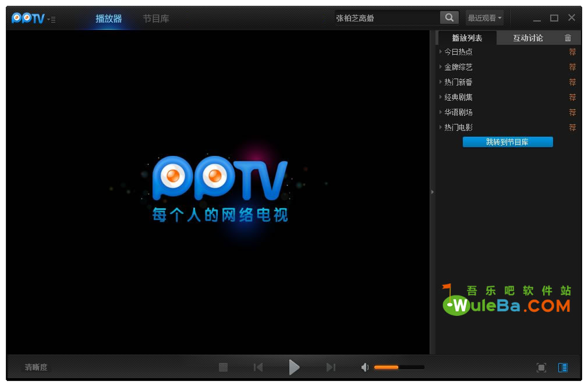This screenshot has height=388, width=588.
Task: Click 荐 badge beside 热门新番
Action: click(572, 82)
